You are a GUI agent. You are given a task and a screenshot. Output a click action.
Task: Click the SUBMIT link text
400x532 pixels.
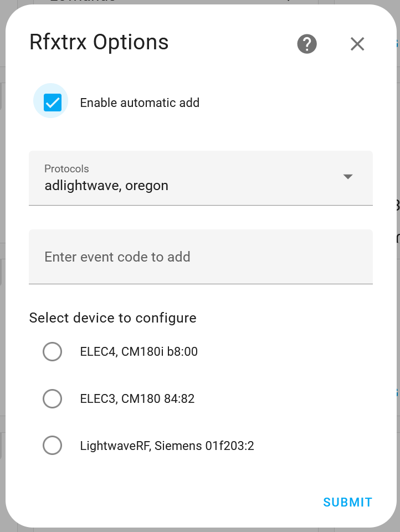click(x=347, y=502)
